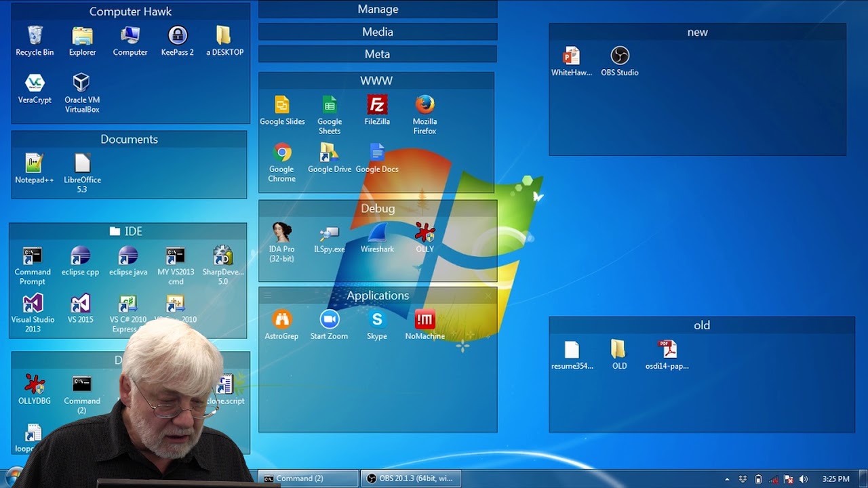The height and width of the screenshot is (488, 868).
Task: Click the 3:25 PM clock
Action: tap(835, 479)
